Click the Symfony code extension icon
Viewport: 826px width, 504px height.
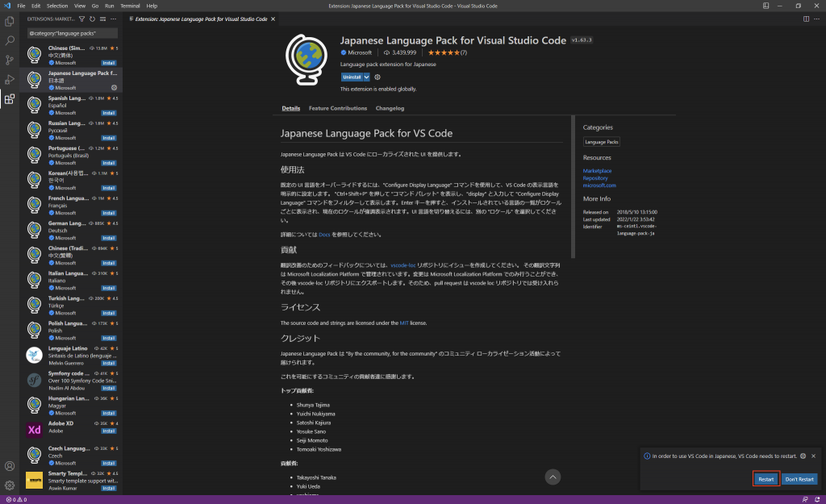pos(34,380)
